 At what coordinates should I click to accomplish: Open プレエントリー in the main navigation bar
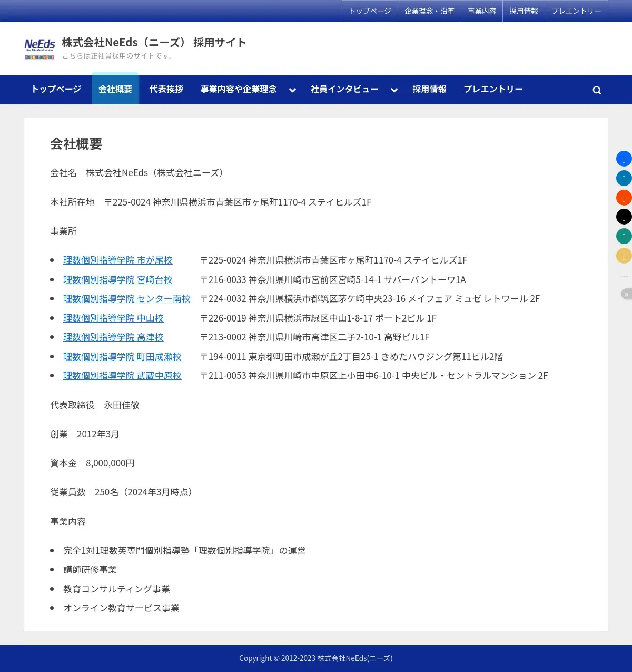pos(493,90)
